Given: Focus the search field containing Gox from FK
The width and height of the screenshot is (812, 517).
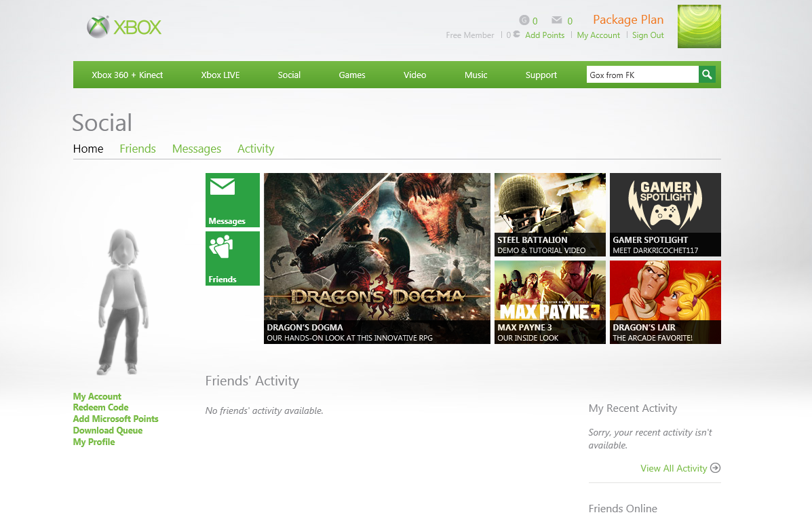Looking at the screenshot, I should pyautogui.click(x=642, y=75).
